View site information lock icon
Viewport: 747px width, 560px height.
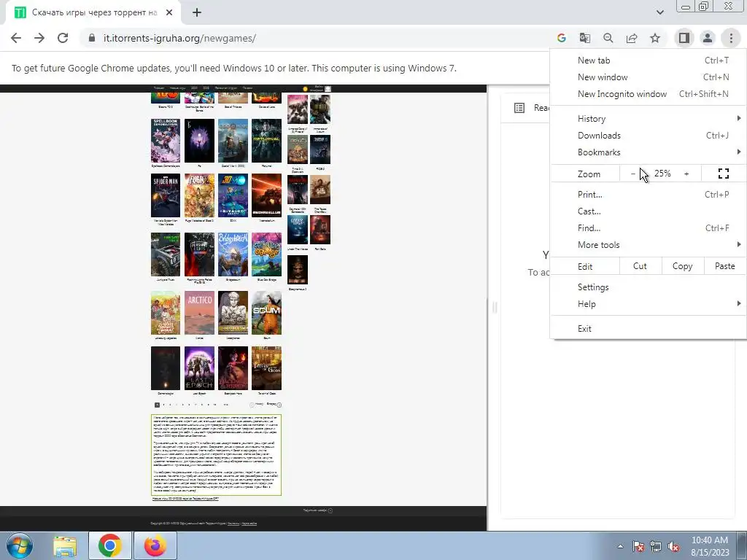(x=92, y=38)
